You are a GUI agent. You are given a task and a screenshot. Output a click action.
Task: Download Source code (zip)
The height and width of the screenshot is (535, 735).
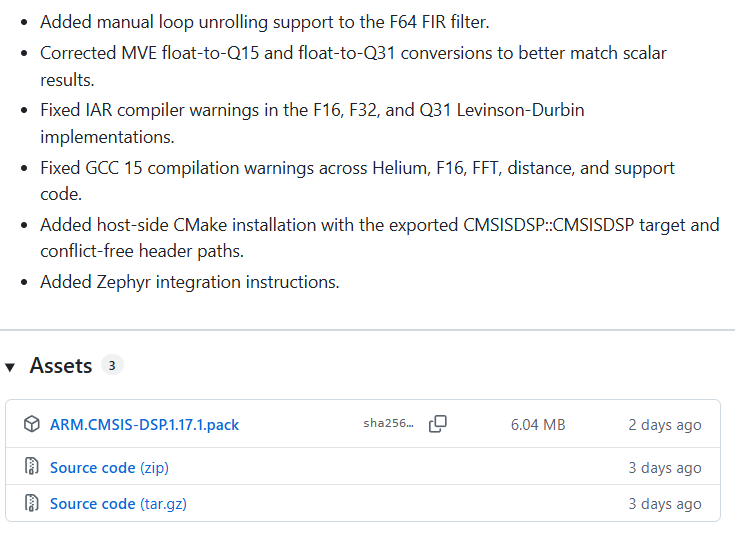coord(109,467)
